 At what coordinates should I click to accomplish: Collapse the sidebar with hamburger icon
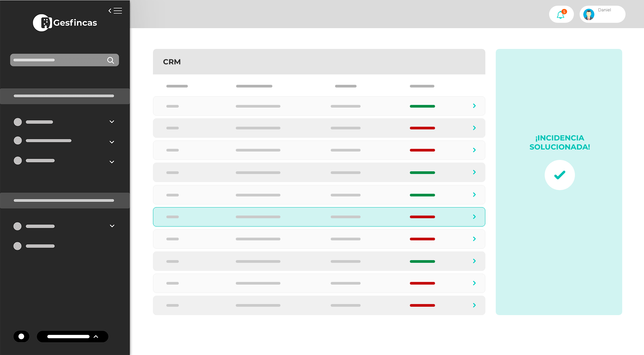[115, 11]
